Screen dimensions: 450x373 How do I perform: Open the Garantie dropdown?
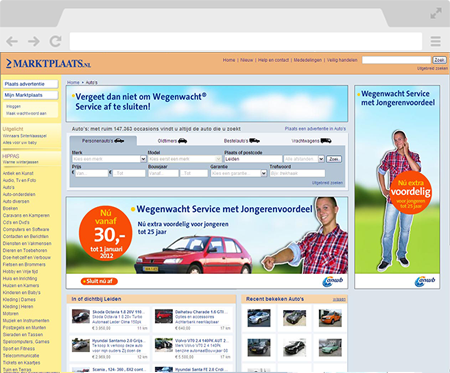[238, 173]
